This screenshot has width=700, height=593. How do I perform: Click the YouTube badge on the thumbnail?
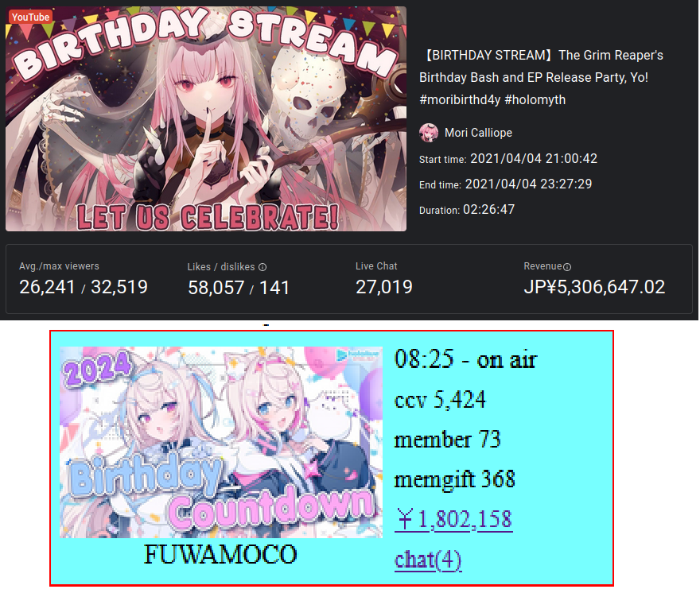[x=30, y=17]
